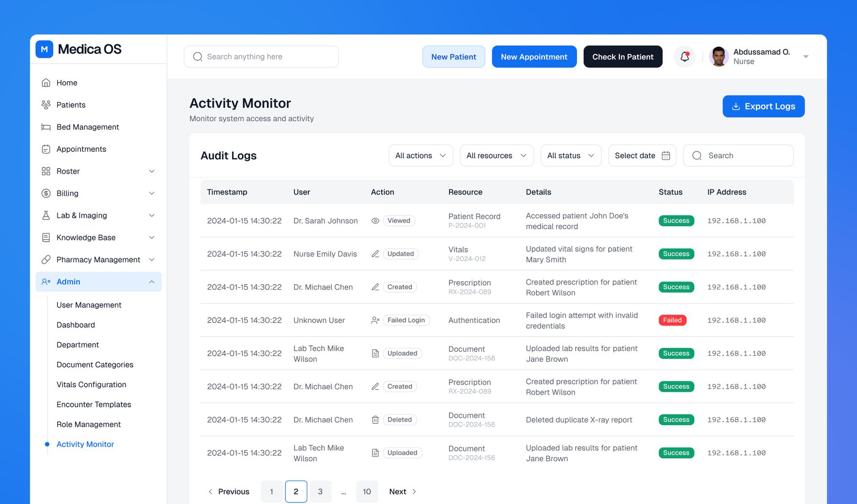Click the Home house icon in sidebar
The height and width of the screenshot is (504, 857).
tap(46, 83)
